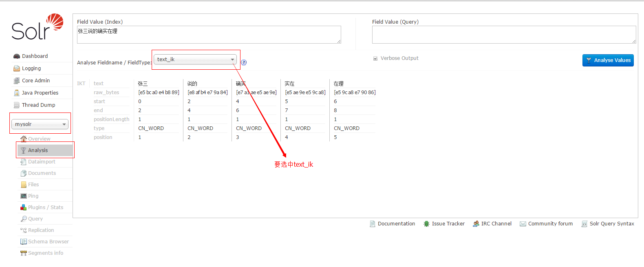This screenshot has width=644, height=267.
Task: Click the Solr logo
Action: click(37, 27)
